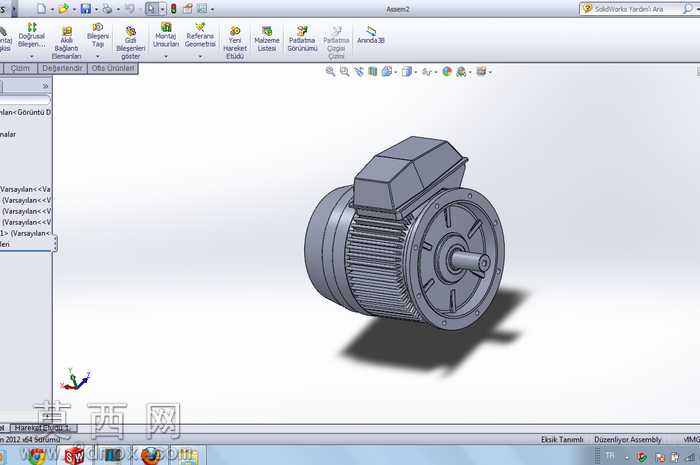Click TR language indicator in system tray
Screen dimensions: 700x465
coord(609,456)
